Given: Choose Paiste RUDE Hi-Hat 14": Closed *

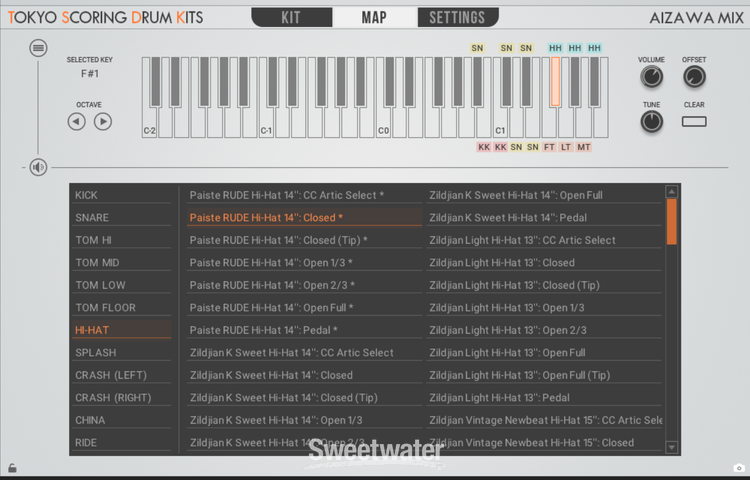Looking at the screenshot, I should pos(304,218).
